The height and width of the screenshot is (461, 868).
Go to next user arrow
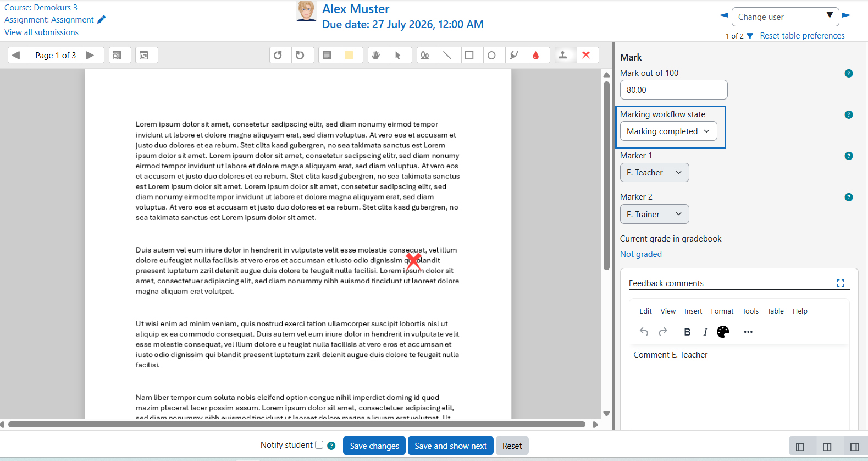click(x=847, y=15)
